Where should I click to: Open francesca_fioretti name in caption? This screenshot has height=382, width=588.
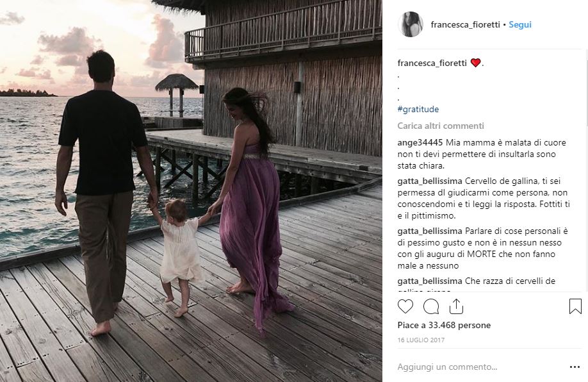[x=432, y=63]
